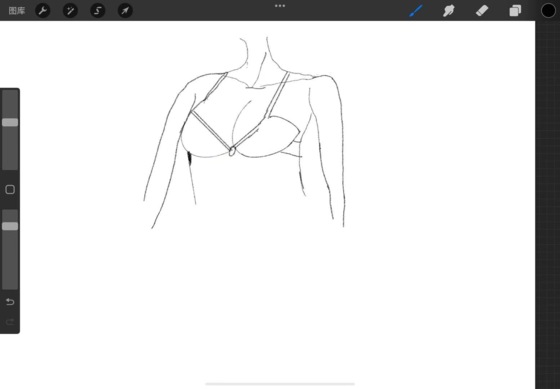The image size is (560, 389).
Task: Click the brush opacity slider handle
Action: pyautogui.click(x=10, y=226)
